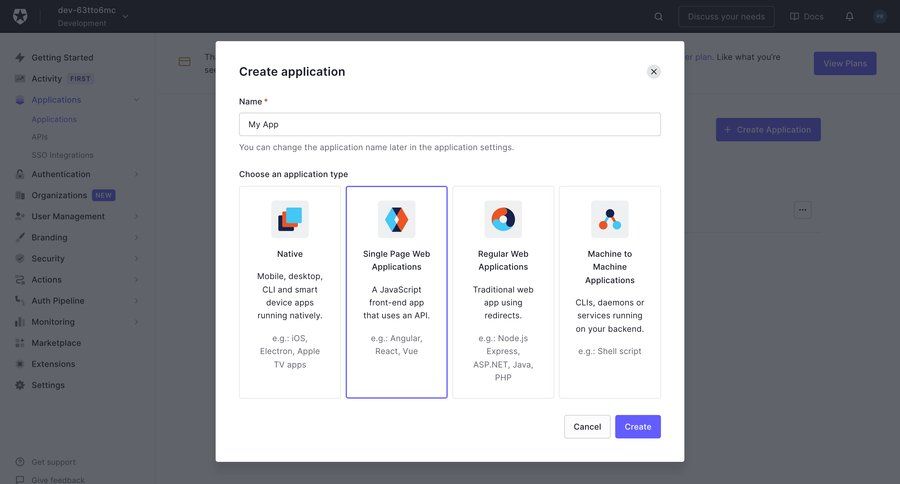Choose Single Page Web Applications type label
Image resolution: width=900 pixels, height=484 pixels.
pos(397,260)
